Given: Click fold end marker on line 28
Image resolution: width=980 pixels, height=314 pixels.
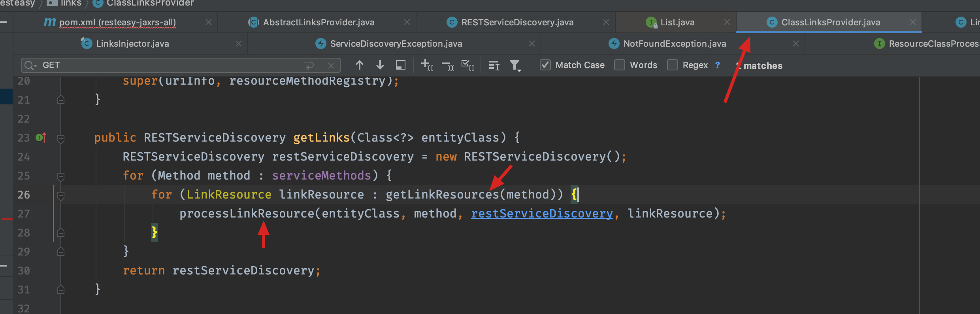Looking at the screenshot, I should (x=61, y=233).
